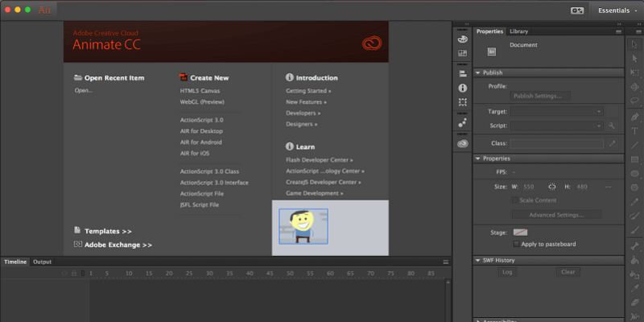This screenshot has height=322, width=644.
Task: Switch to the Properties tab
Action: click(489, 31)
